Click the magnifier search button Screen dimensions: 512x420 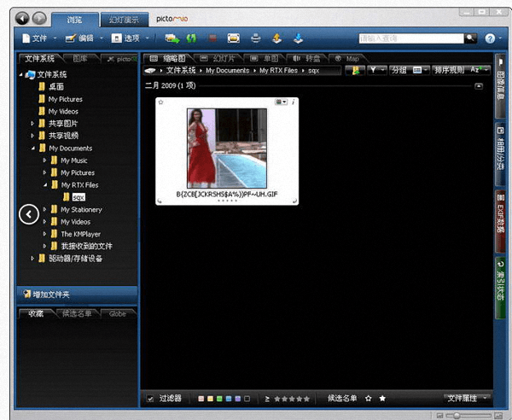[470, 38]
